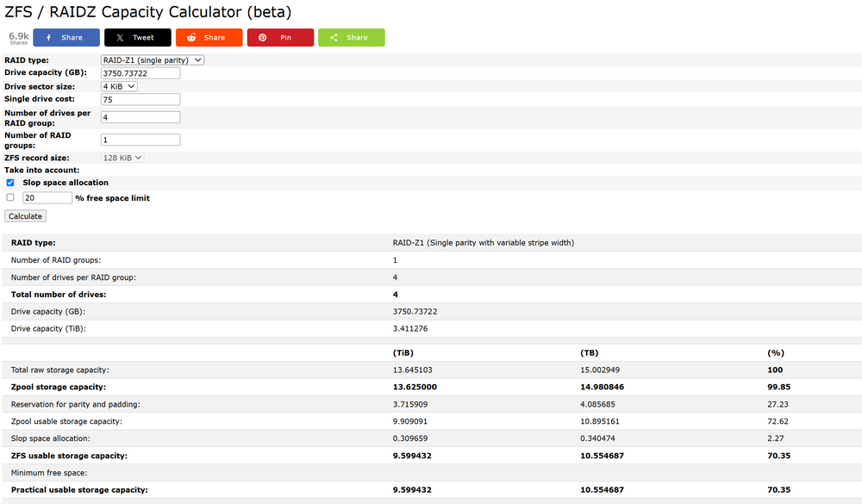862x504 pixels.
Task: Click the Facebook icon in Share button
Action: [x=49, y=37]
